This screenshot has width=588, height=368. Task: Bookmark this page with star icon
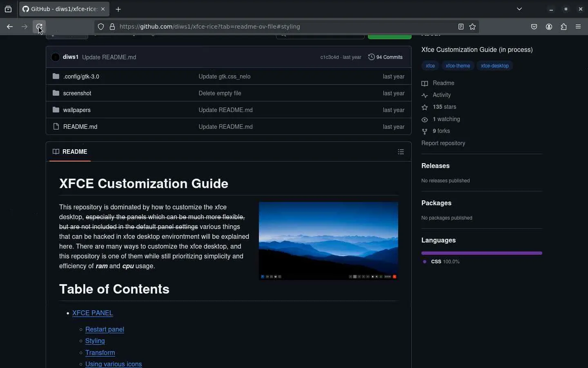click(472, 27)
